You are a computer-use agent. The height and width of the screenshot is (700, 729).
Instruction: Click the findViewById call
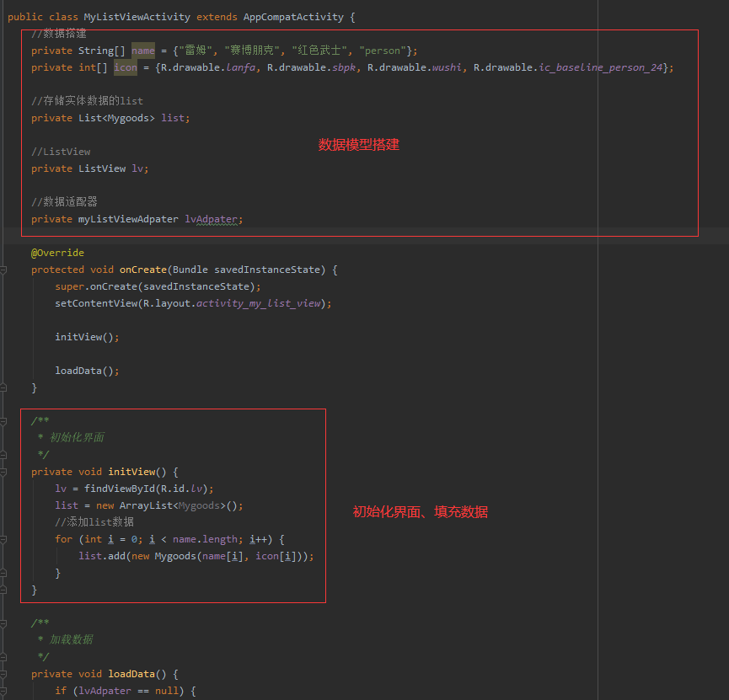(x=119, y=489)
